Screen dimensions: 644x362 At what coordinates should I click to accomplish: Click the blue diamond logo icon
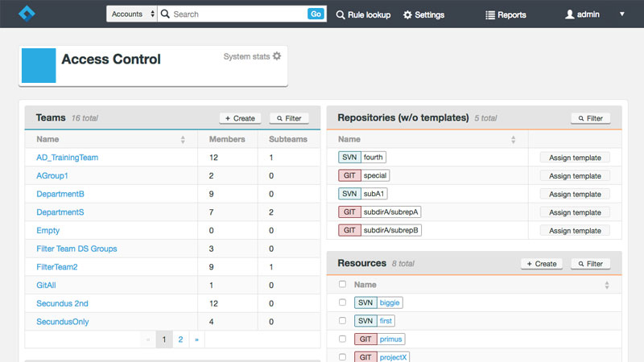[x=27, y=14]
